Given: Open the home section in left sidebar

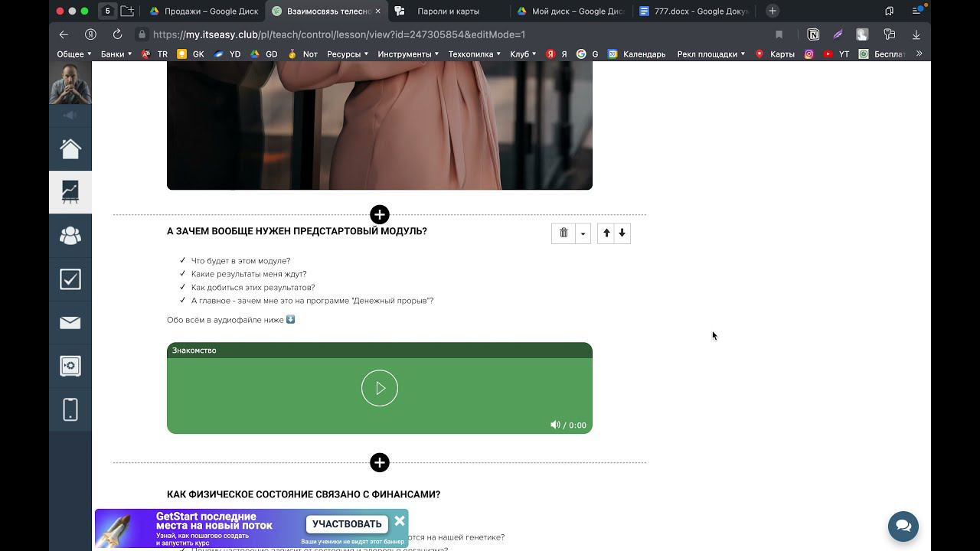Looking at the screenshot, I should [70, 148].
